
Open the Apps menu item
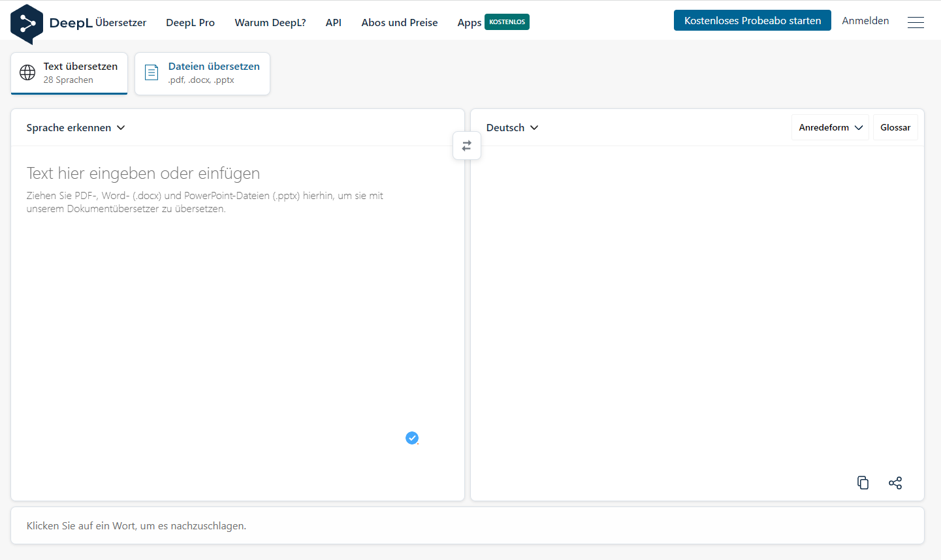(470, 23)
